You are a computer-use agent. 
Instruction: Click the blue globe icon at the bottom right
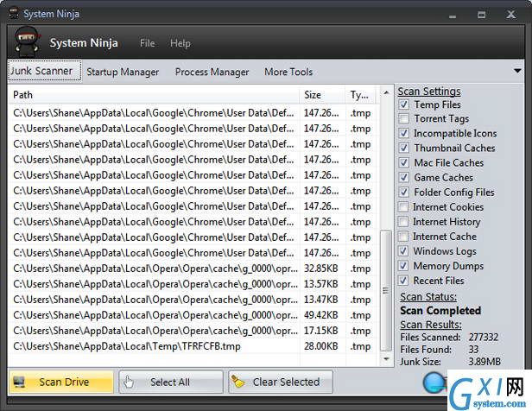click(434, 383)
